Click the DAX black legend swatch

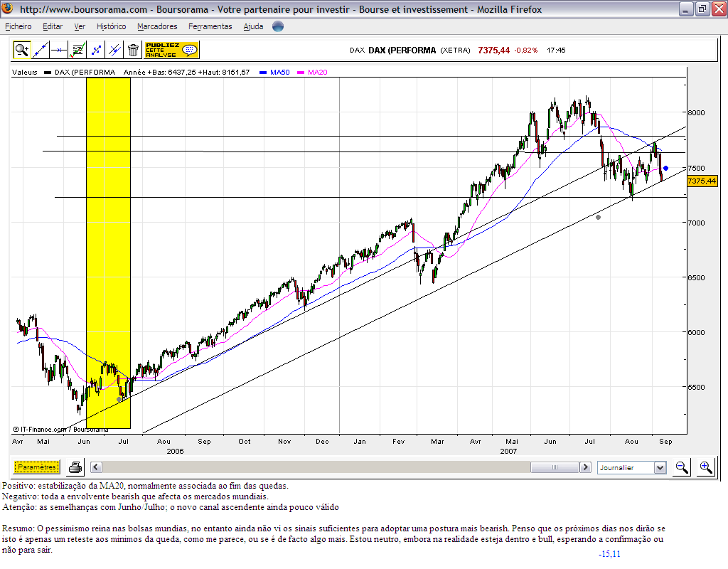tap(48, 73)
